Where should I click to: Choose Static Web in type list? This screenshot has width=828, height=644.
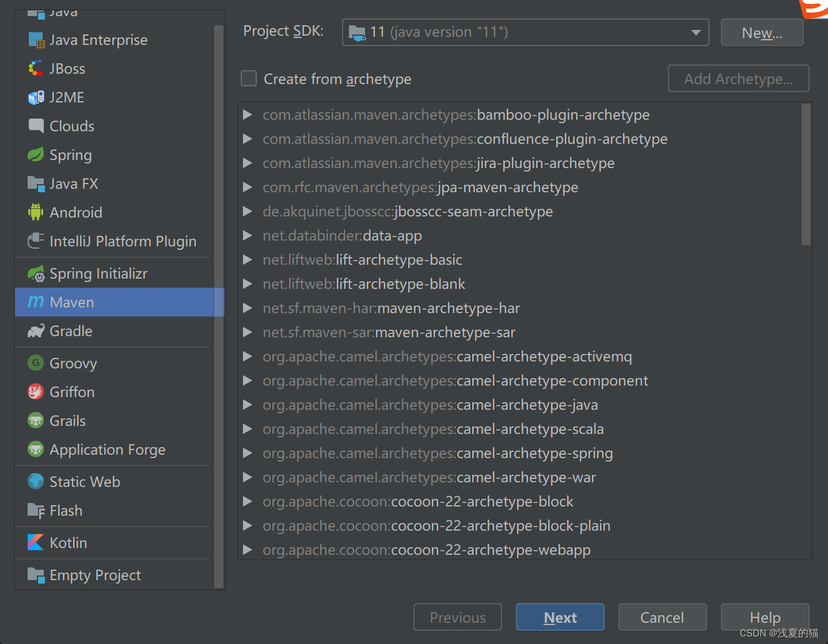tap(114, 482)
